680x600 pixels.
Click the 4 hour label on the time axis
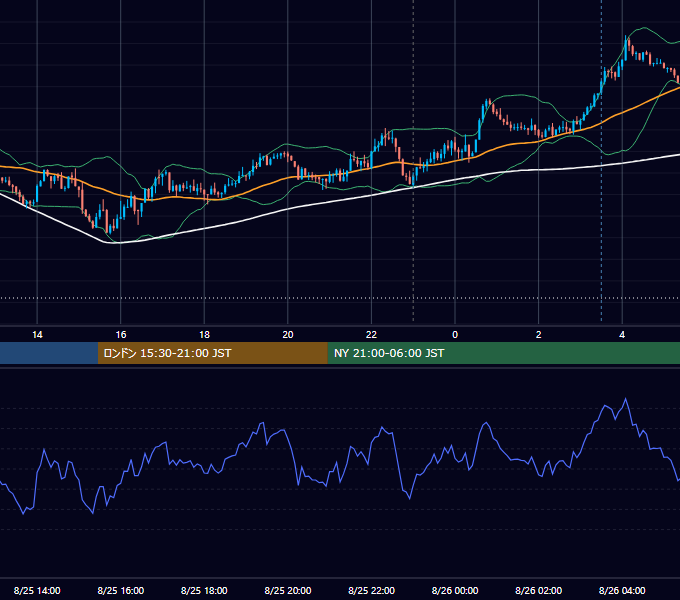pyautogui.click(x=622, y=335)
